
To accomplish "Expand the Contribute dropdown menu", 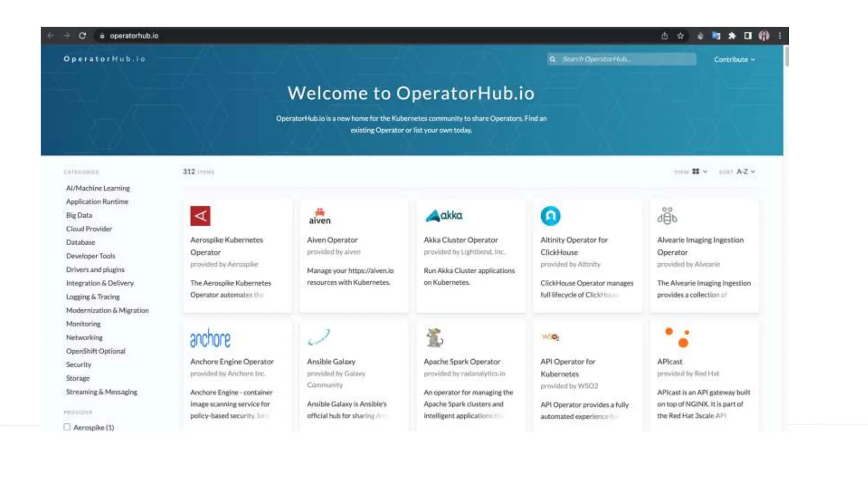I will 734,60.
